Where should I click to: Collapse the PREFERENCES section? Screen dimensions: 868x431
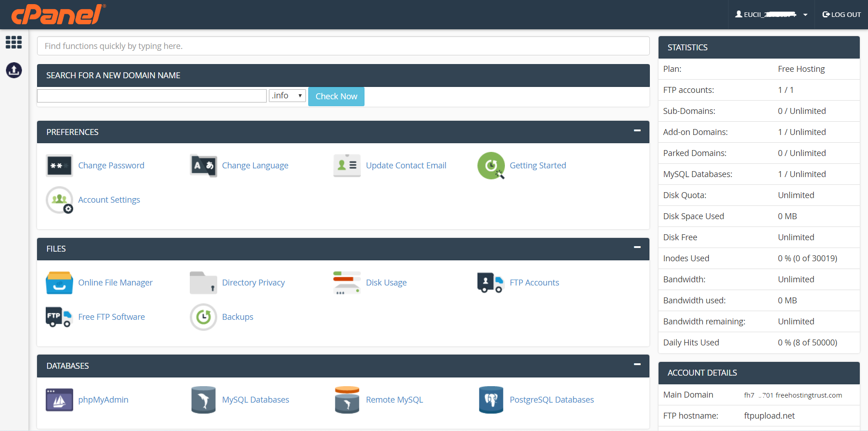click(x=637, y=130)
